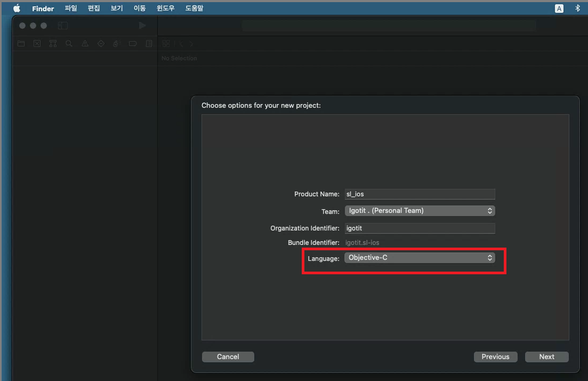The width and height of the screenshot is (588, 381).
Task: Show the Find navigator magnifier icon
Action: tap(69, 44)
